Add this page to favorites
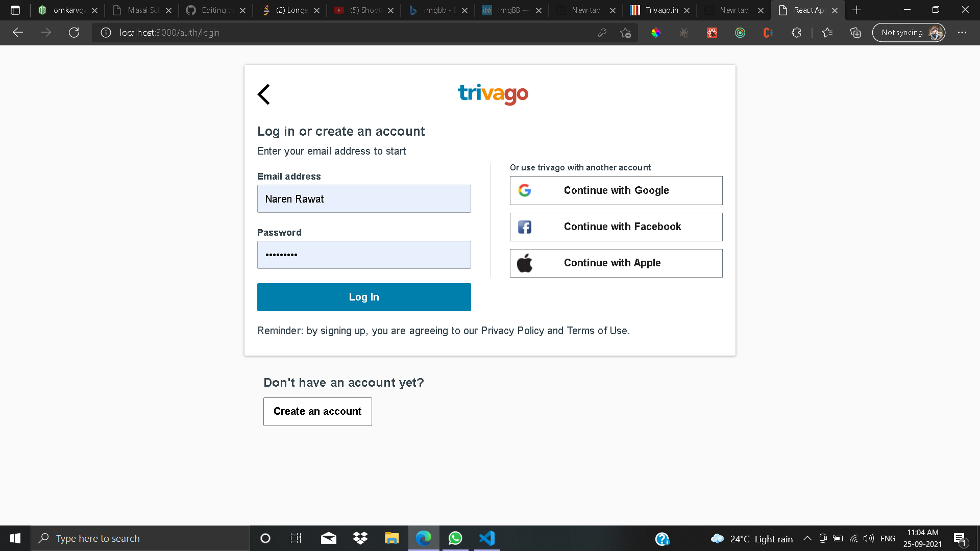980x551 pixels. [x=625, y=33]
